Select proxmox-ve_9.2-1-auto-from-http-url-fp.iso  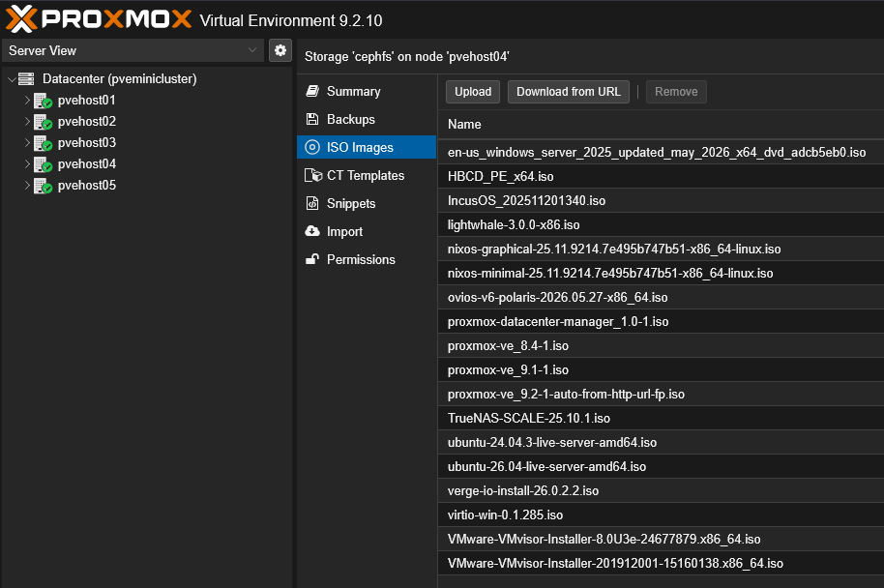661,394
